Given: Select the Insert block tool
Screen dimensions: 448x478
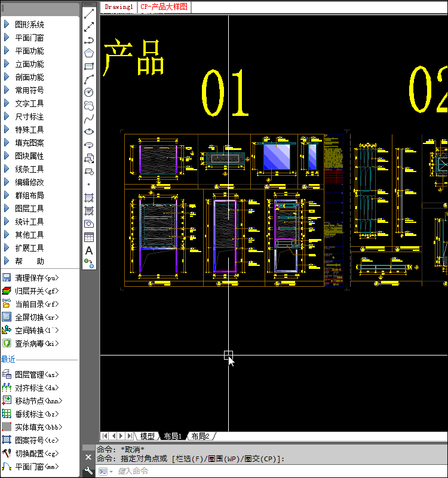Looking at the screenshot, I should point(89,158).
